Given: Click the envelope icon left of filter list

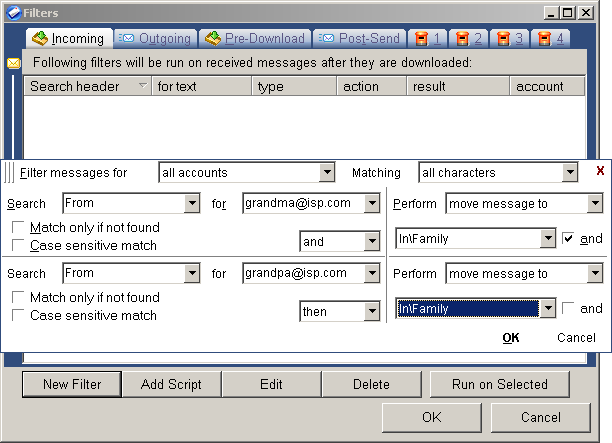Looking at the screenshot, I should (13, 63).
